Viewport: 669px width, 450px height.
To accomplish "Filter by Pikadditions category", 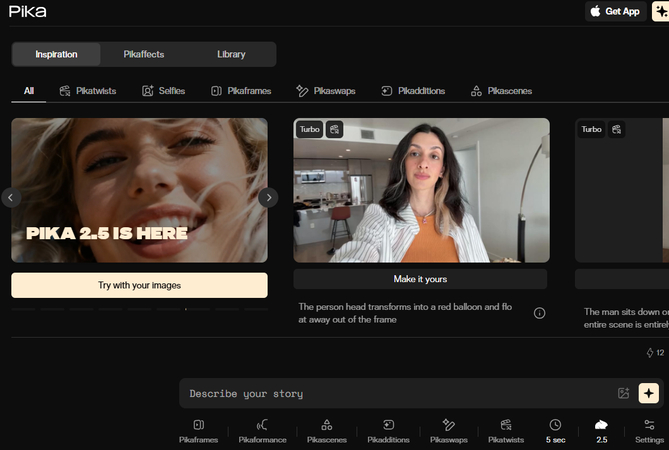I will coord(413,91).
